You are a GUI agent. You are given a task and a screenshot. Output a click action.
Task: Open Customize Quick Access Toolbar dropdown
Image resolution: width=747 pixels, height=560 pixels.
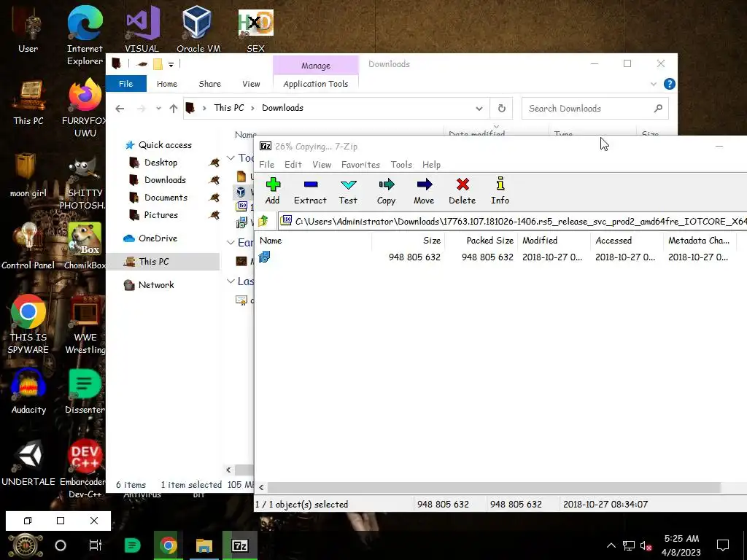pos(171,64)
